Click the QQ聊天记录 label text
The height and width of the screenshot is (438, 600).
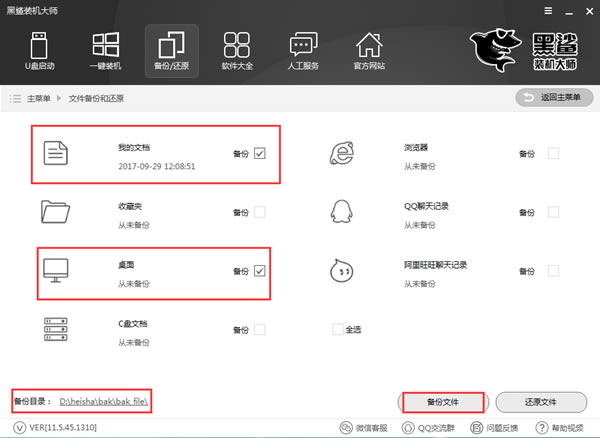(426, 206)
